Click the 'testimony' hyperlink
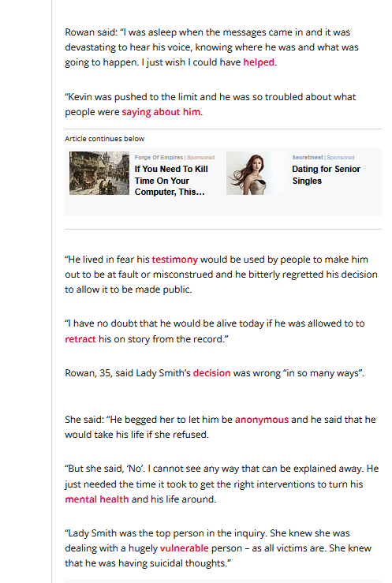The width and height of the screenshot is (392, 583). coord(174,260)
